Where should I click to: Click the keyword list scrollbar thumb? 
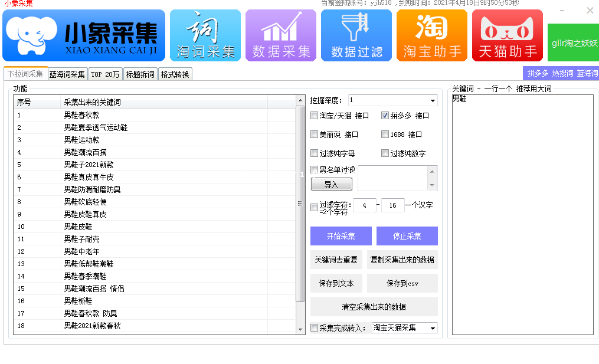click(300, 204)
